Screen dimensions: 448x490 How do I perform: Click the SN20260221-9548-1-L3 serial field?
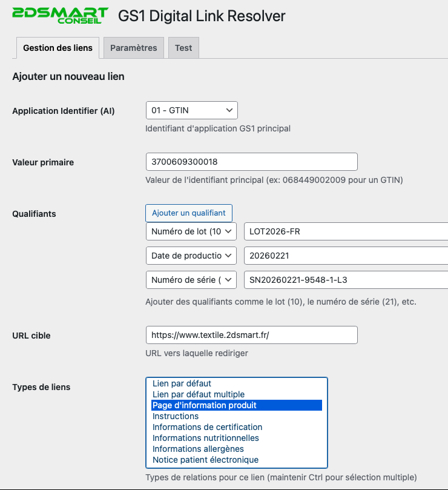tap(345, 280)
